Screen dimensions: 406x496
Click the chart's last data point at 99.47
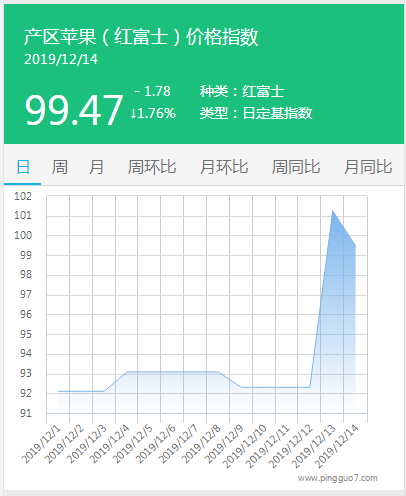[355, 246]
